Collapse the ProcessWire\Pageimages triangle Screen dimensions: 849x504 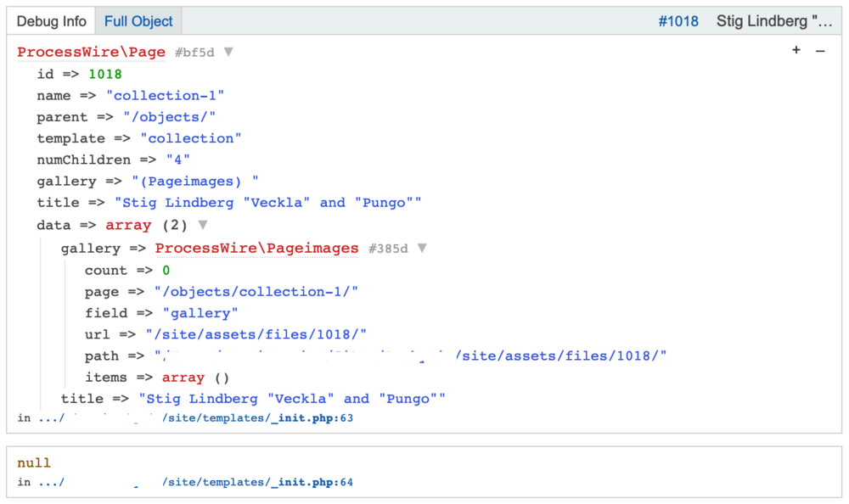point(422,249)
